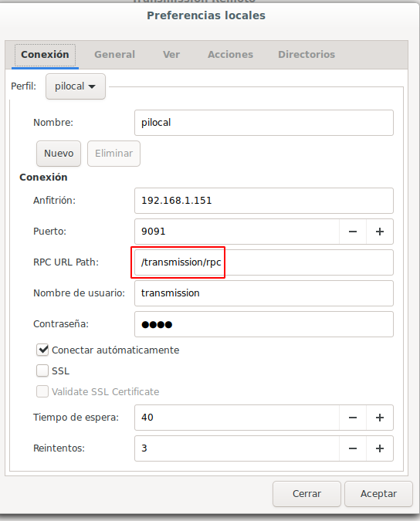
Task: Increase Reintentos with plus button
Action: [380, 448]
